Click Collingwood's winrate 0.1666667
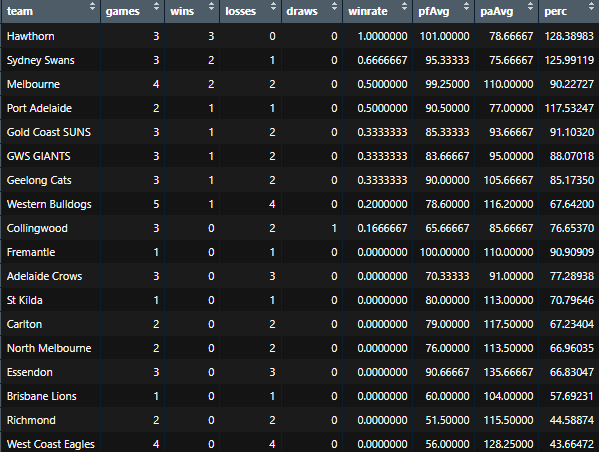Image resolution: width=599 pixels, height=452 pixels. (x=382, y=228)
